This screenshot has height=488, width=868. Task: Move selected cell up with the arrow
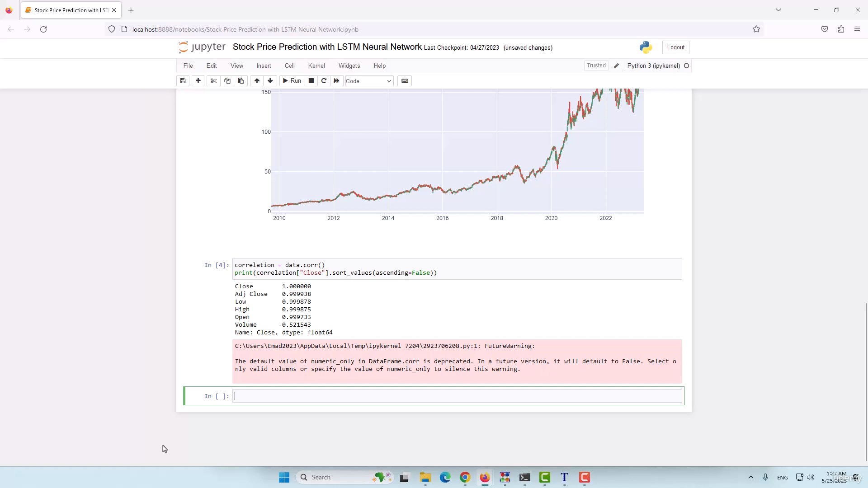point(257,81)
